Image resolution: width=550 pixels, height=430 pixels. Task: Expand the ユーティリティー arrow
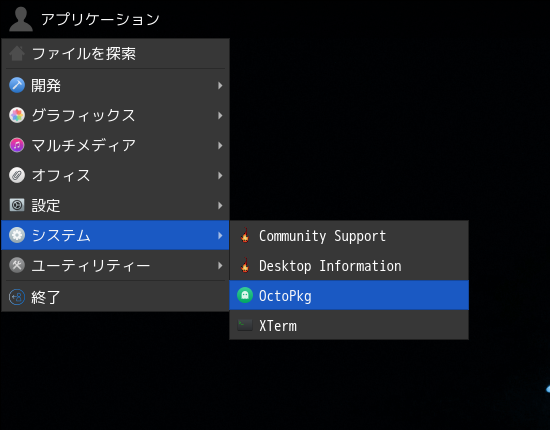tap(220, 265)
